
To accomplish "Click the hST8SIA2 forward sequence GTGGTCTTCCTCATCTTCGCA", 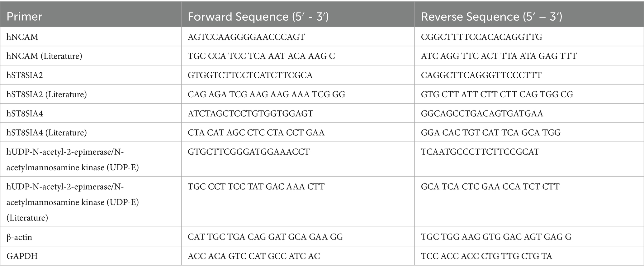I will [x=250, y=75].
